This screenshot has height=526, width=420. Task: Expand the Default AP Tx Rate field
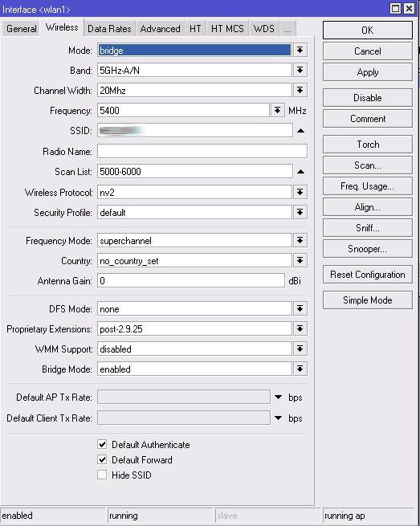tap(278, 398)
